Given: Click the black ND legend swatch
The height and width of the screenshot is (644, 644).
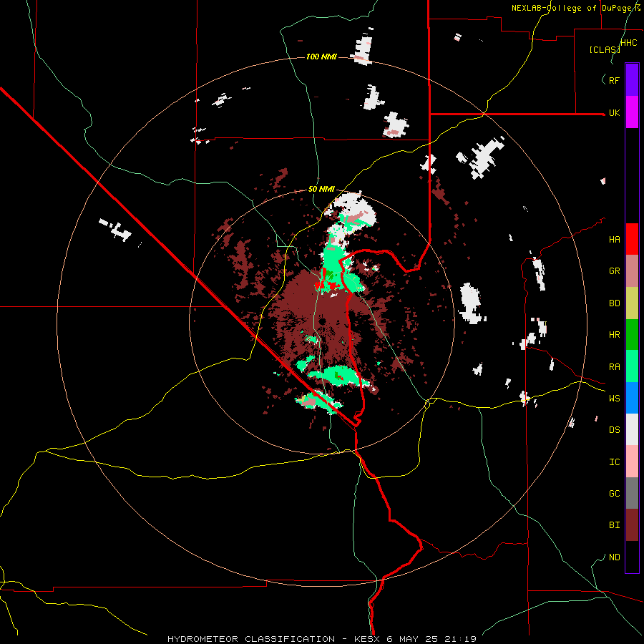Looking at the screenshot, I should pos(632,557).
